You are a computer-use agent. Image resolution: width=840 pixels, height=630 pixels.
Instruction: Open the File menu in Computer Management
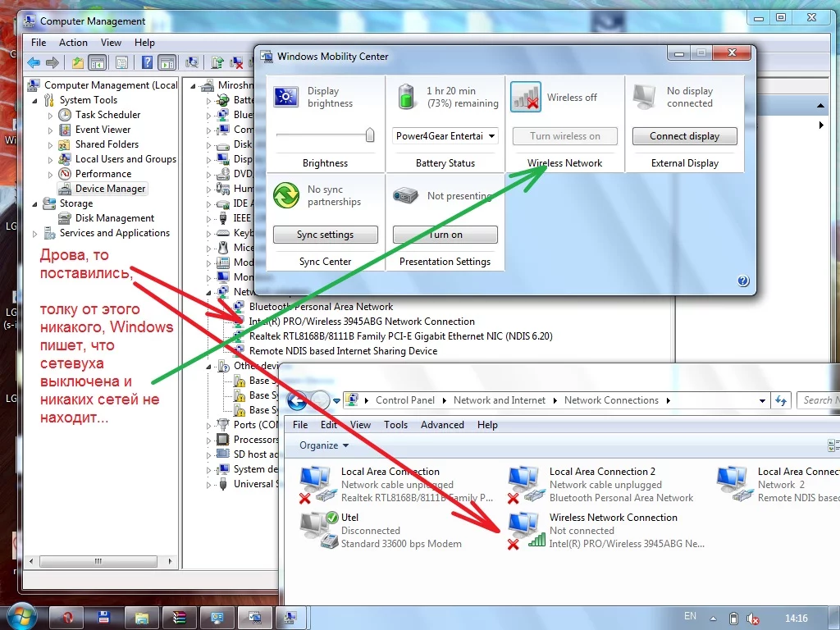coord(39,43)
